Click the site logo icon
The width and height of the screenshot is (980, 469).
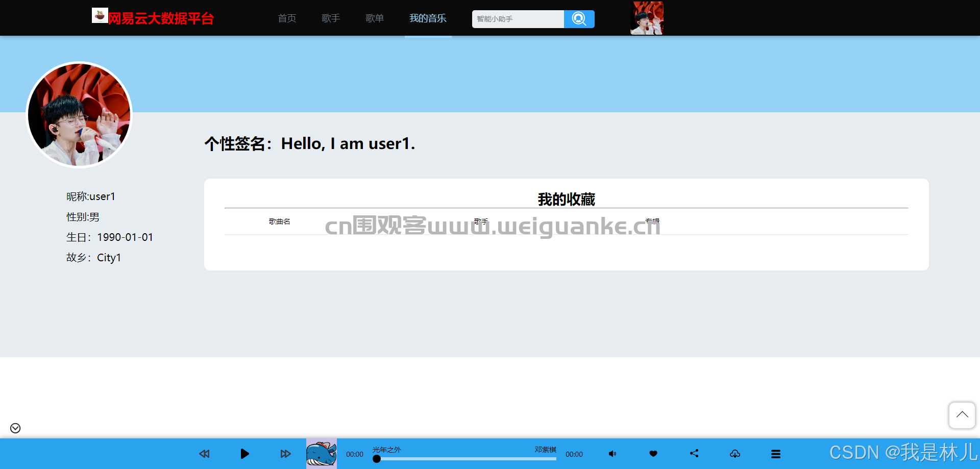pyautogui.click(x=100, y=15)
